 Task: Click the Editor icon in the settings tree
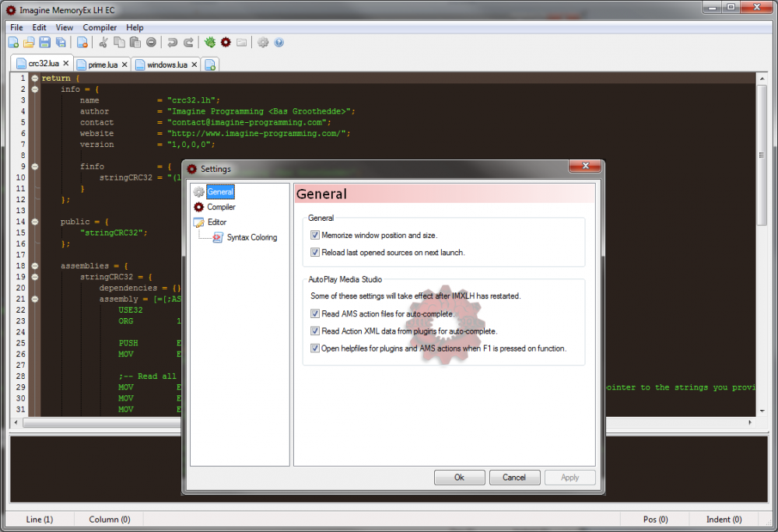tap(199, 222)
